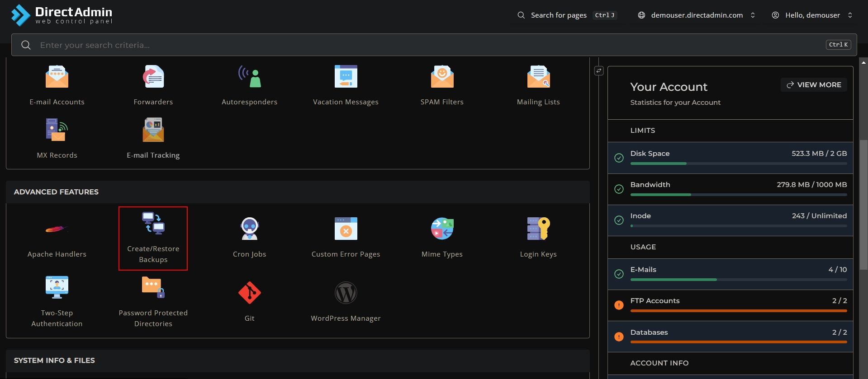This screenshot has width=868, height=379.
Task: Open Login Keys
Action: (x=538, y=229)
